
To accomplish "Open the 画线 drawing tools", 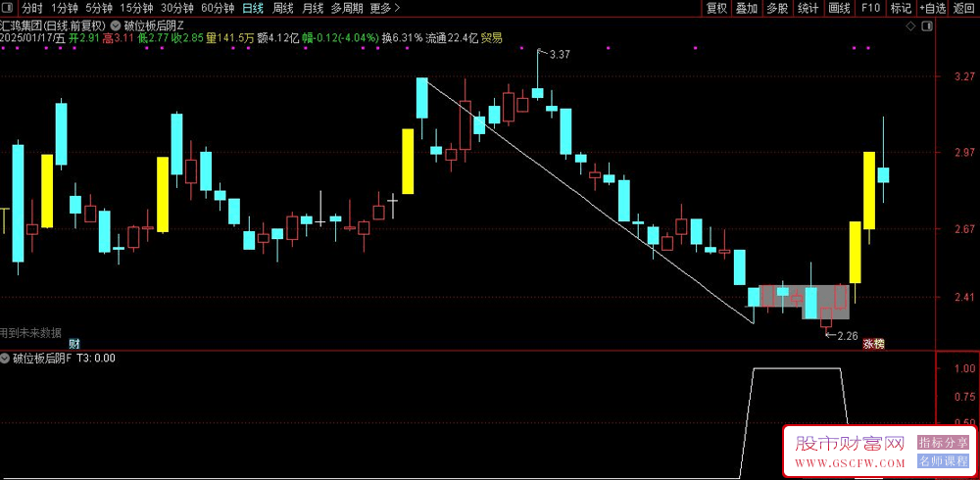I will pos(839,8).
